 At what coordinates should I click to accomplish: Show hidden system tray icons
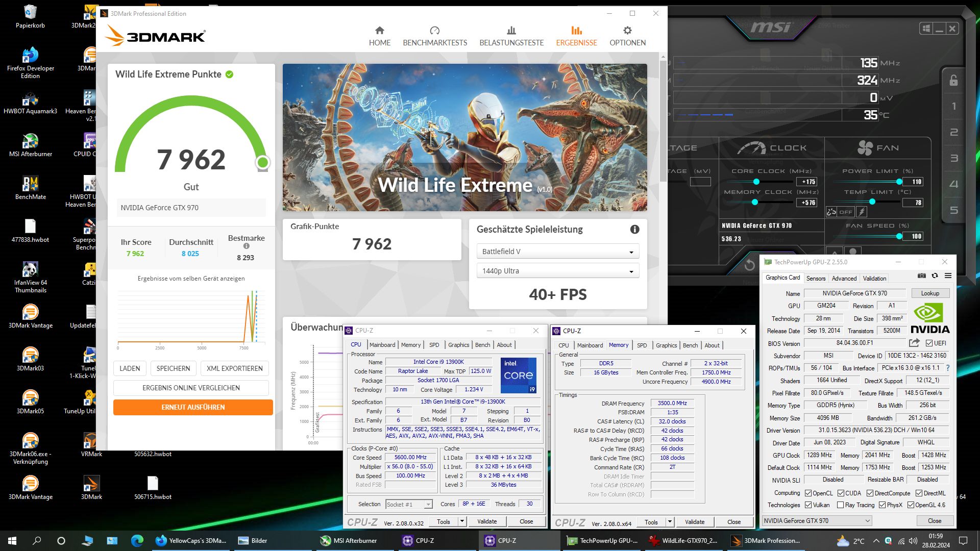coord(876,541)
